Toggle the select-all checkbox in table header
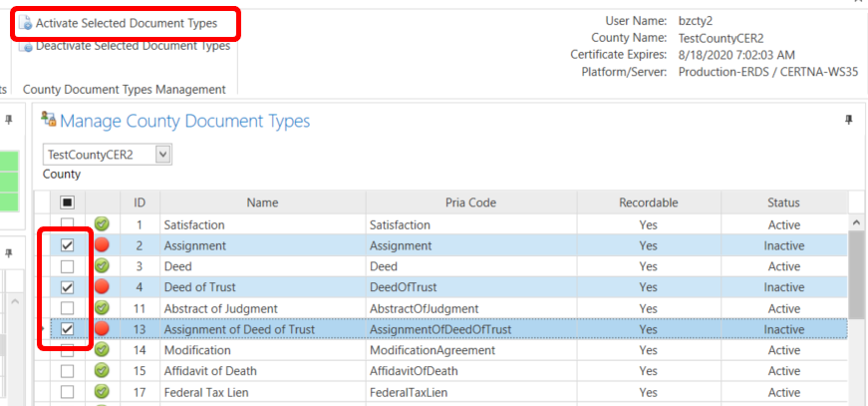The width and height of the screenshot is (868, 406). pos(68,203)
